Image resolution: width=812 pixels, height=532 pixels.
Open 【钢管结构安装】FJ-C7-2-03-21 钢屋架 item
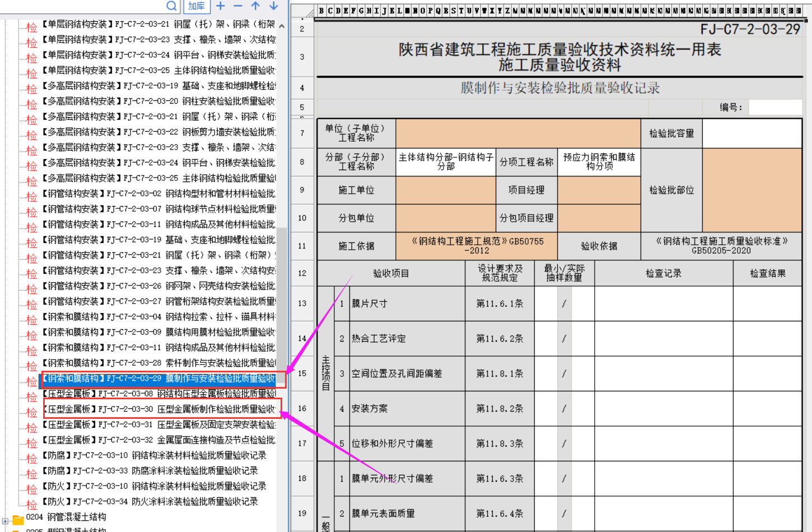coord(158,255)
